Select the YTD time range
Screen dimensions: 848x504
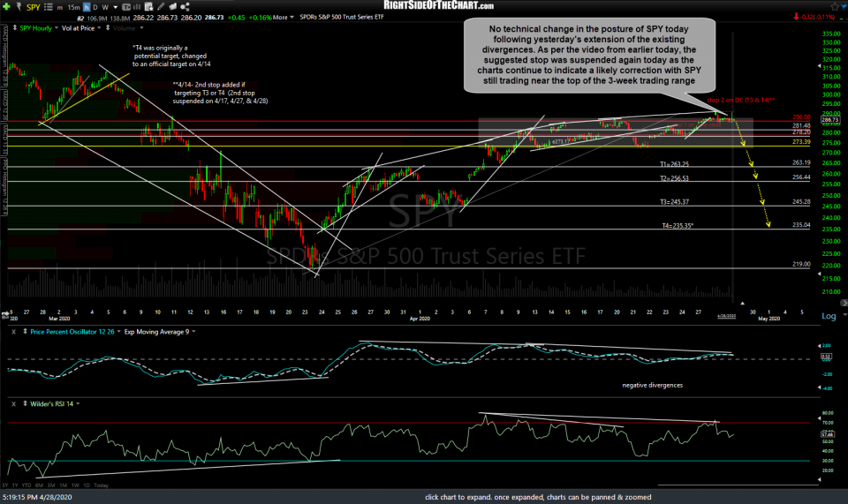tap(26, 485)
